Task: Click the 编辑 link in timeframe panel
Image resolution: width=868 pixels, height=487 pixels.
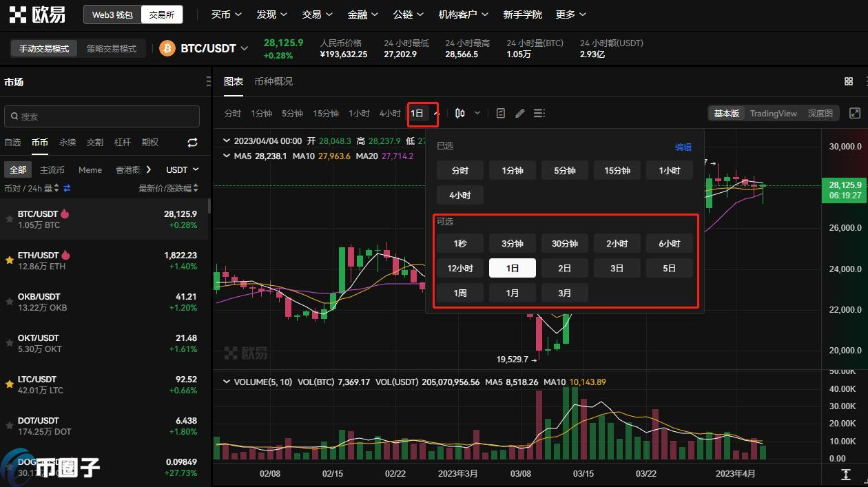Action: 683,147
